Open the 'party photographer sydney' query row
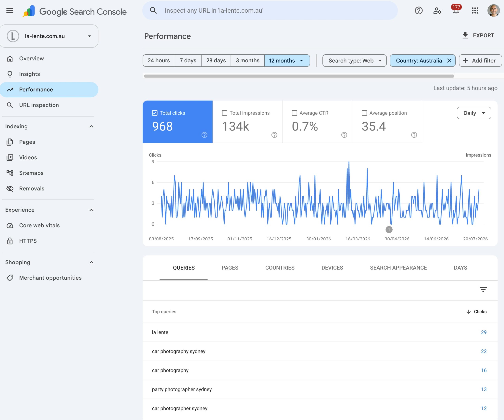The height and width of the screenshot is (420, 504). pos(320,389)
